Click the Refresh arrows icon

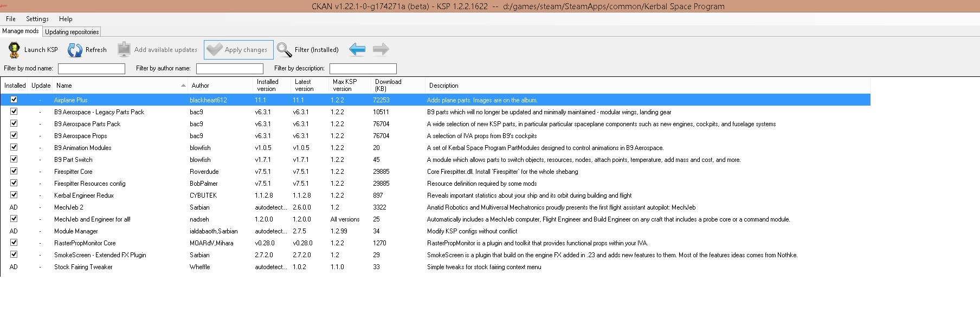click(x=75, y=50)
